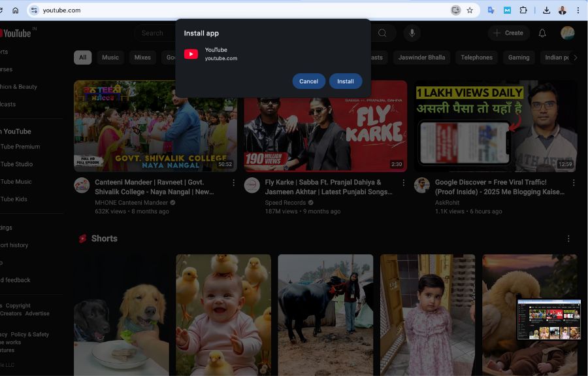Click Fashion & Beauty in sidebar
This screenshot has height=376, width=588.
click(18, 87)
